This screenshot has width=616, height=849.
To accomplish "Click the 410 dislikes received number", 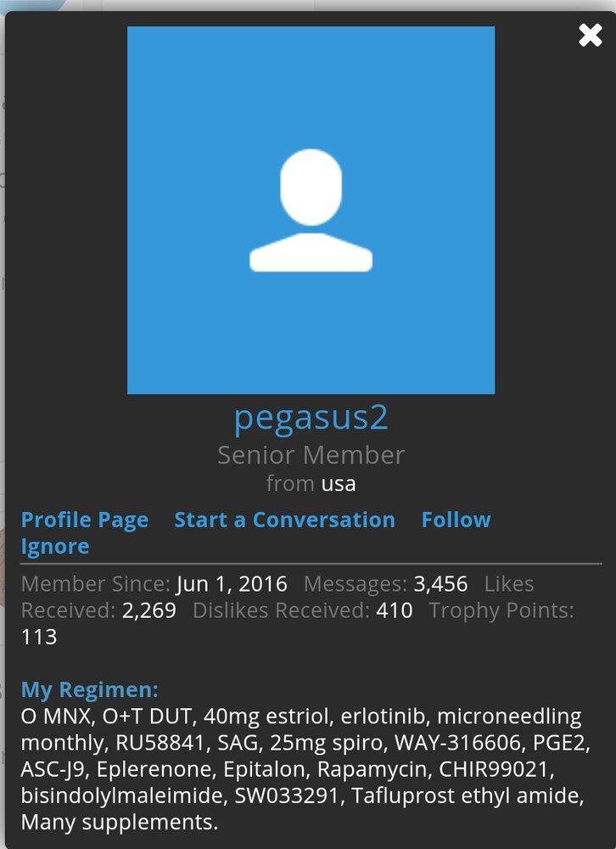I will point(394,610).
